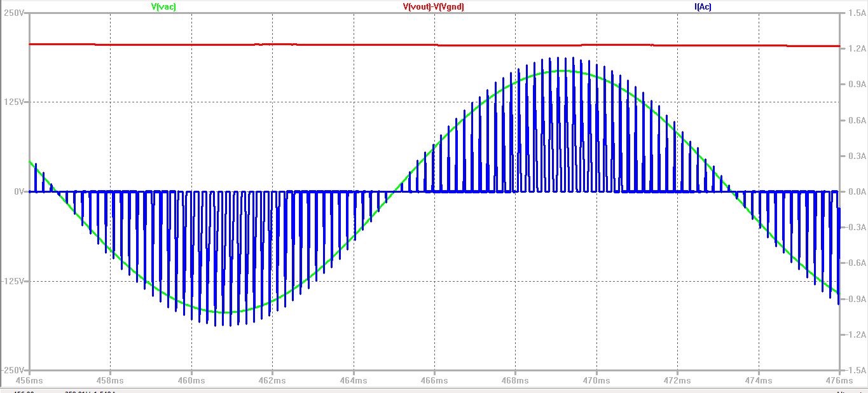Click the -250V axis label

tap(13, 371)
